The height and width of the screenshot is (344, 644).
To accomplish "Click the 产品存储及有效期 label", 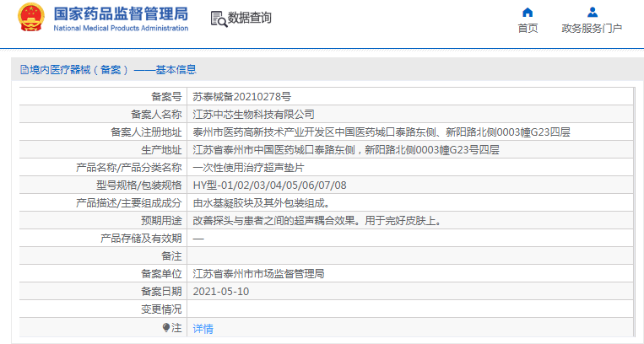I will [141, 238].
